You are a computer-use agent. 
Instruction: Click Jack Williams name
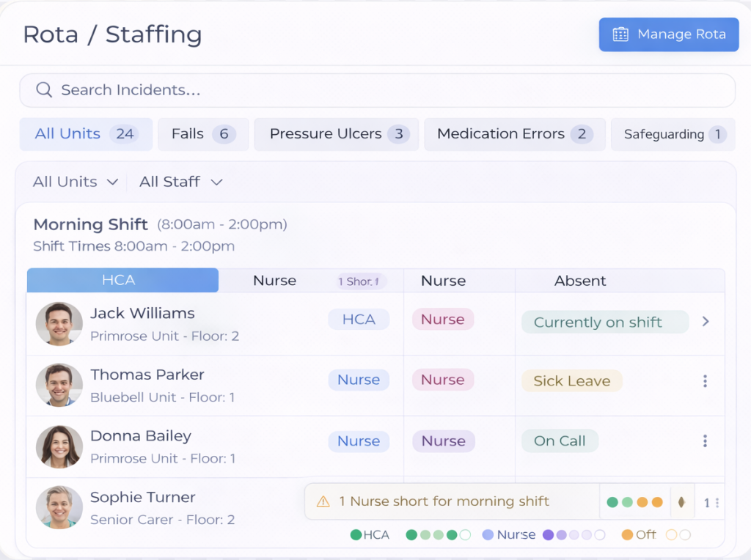(x=143, y=313)
